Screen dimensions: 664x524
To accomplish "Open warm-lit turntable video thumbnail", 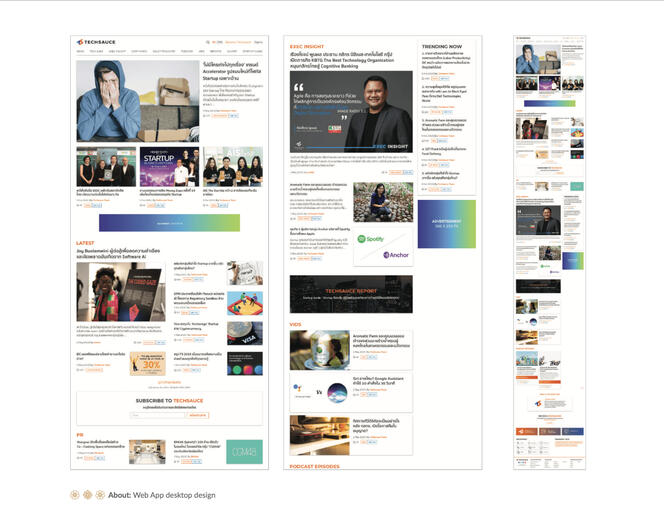I will [x=320, y=435].
